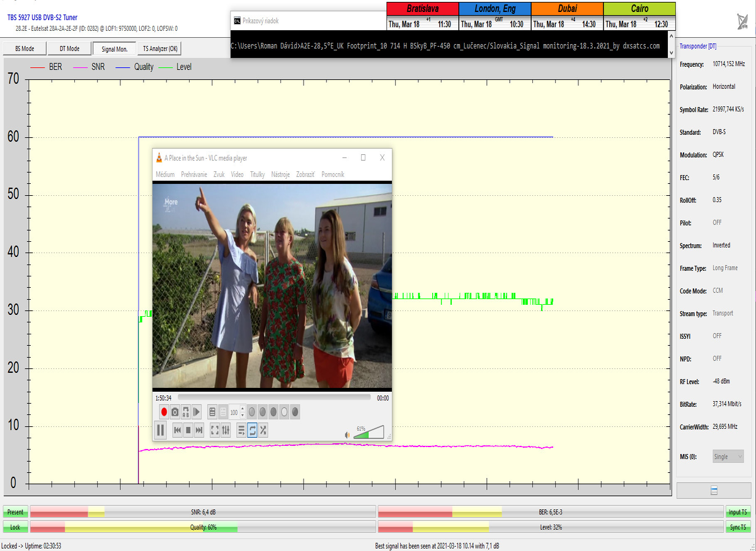Switch to the TS Analyzer (OK) tab
756x551 pixels.
coord(160,48)
